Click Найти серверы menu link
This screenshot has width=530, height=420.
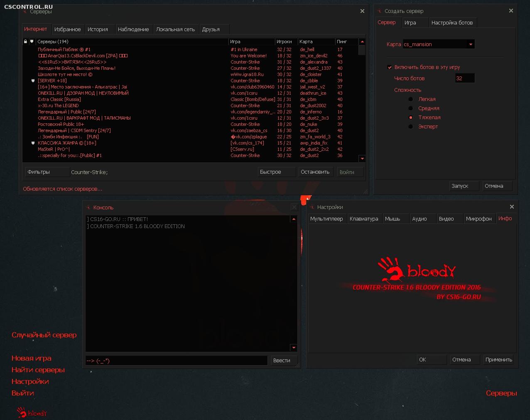coord(38,370)
